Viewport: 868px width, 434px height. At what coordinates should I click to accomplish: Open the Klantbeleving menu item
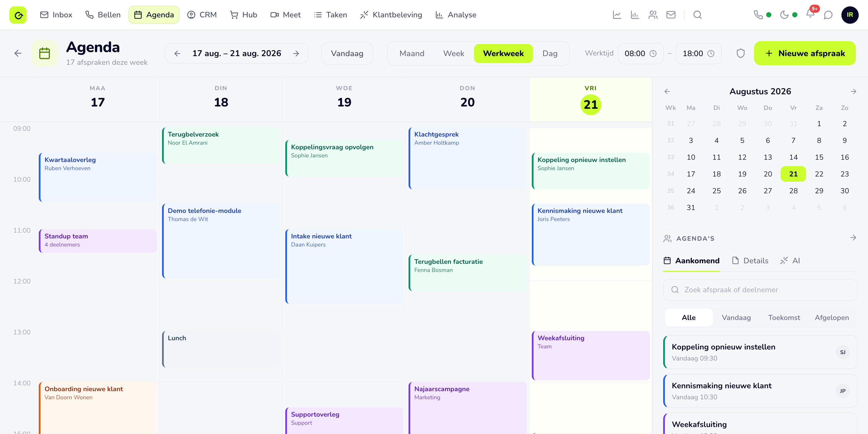pyautogui.click(x=391, y=15)
